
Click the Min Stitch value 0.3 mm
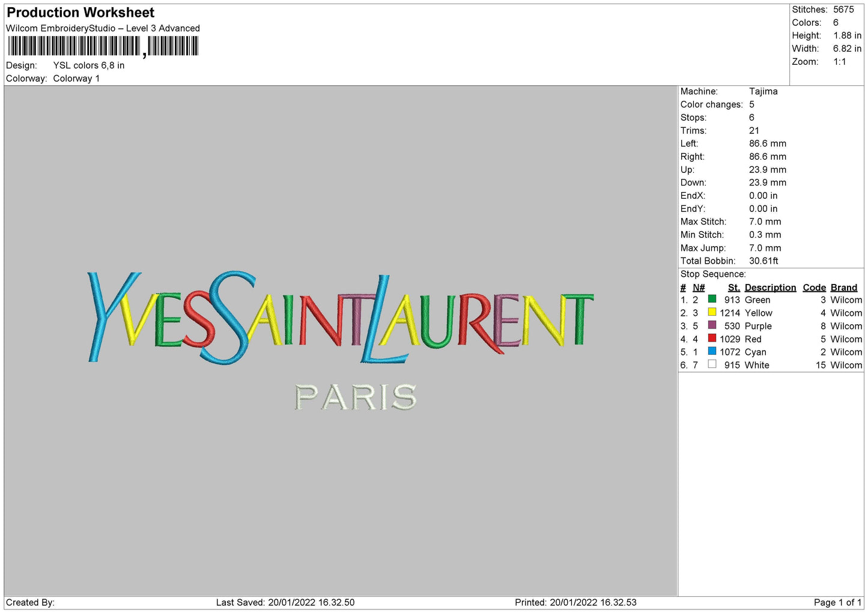765,235
